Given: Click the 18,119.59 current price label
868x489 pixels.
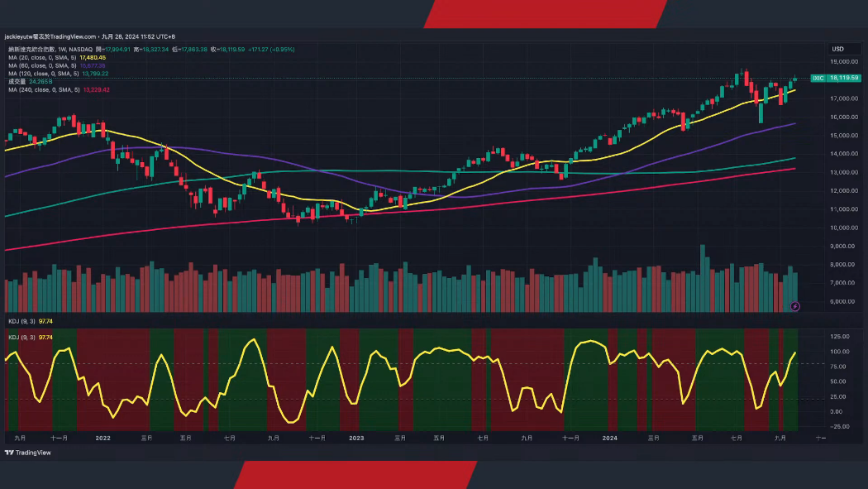Looking at the screenshot, I should tap(844, 78).
